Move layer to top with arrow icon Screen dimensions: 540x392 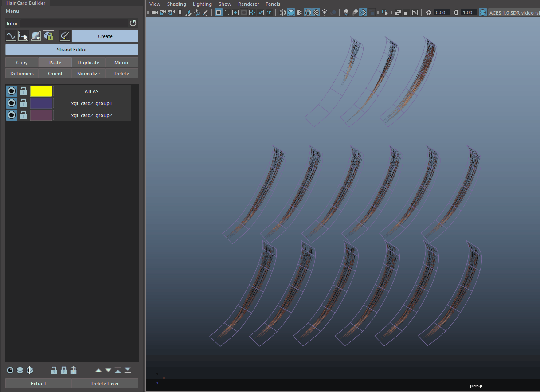[118, 370]
